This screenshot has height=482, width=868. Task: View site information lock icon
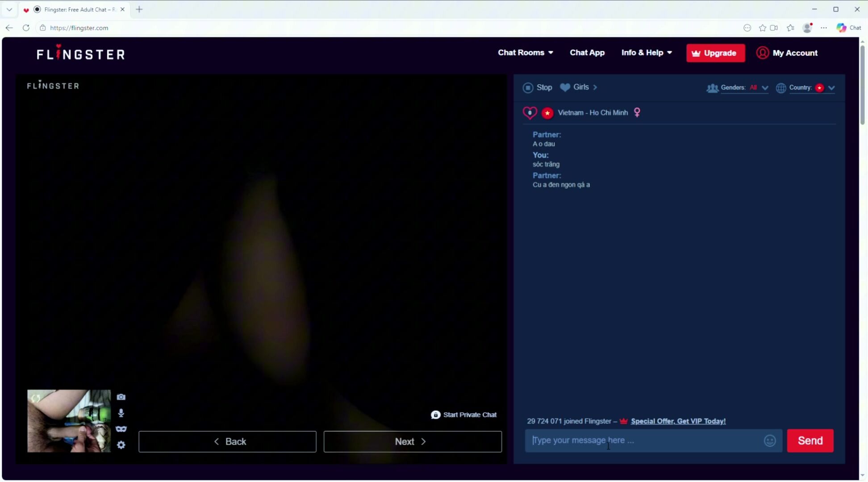43,28
